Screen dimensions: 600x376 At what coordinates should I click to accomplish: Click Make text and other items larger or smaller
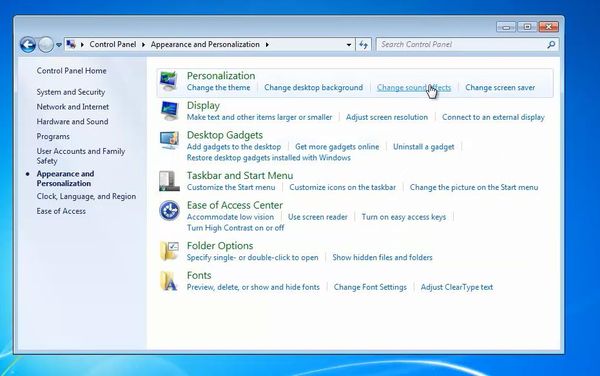click(259, 117)
